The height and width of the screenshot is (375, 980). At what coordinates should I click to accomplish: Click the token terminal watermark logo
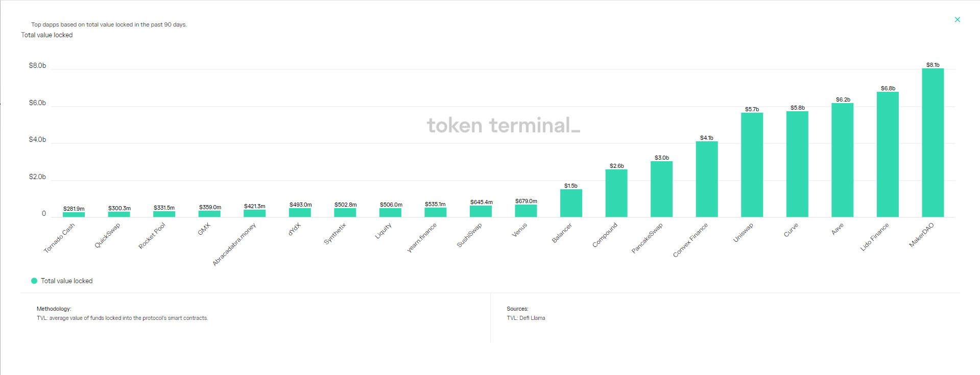pyautogui.click(x=503, y=126)
